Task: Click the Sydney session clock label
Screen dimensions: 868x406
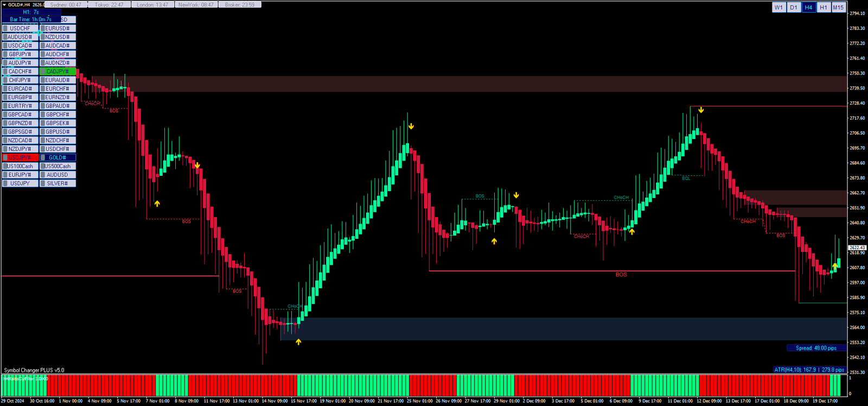Action: pos(66,5)
